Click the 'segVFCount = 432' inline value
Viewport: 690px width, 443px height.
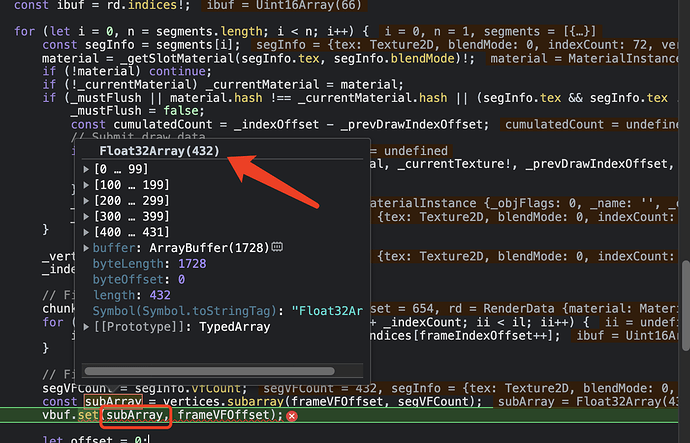pos(323,388)
